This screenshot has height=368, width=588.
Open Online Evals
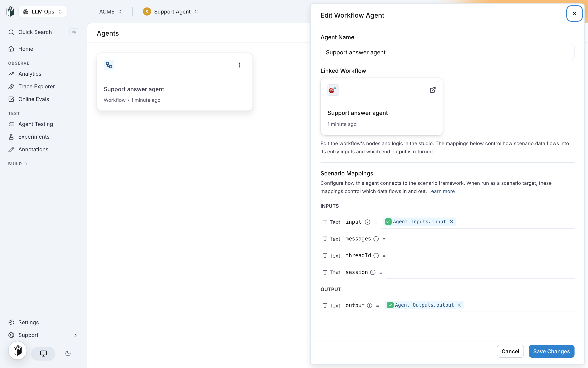pyautogui.click(x=43, y=99)
